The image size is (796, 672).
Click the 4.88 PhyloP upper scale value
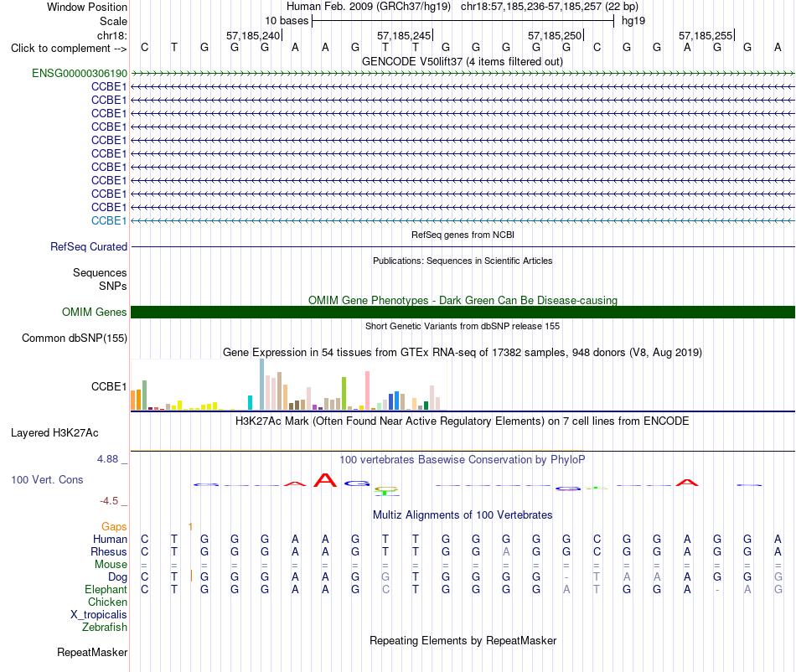pyautogui.click(x=107, y=459)
